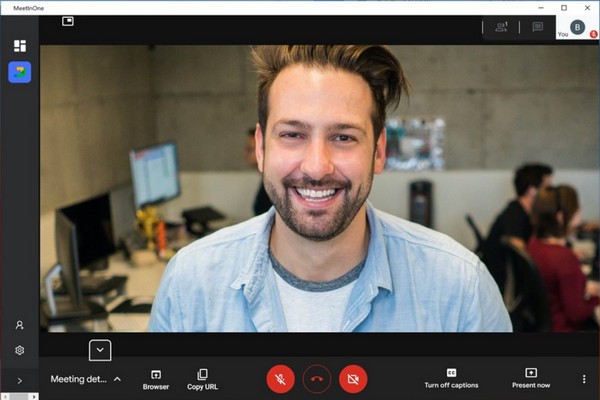Image resolution: width=600 pixels, height=400 pixels.
Task: Show the participants list
Action: pos(502,27)
